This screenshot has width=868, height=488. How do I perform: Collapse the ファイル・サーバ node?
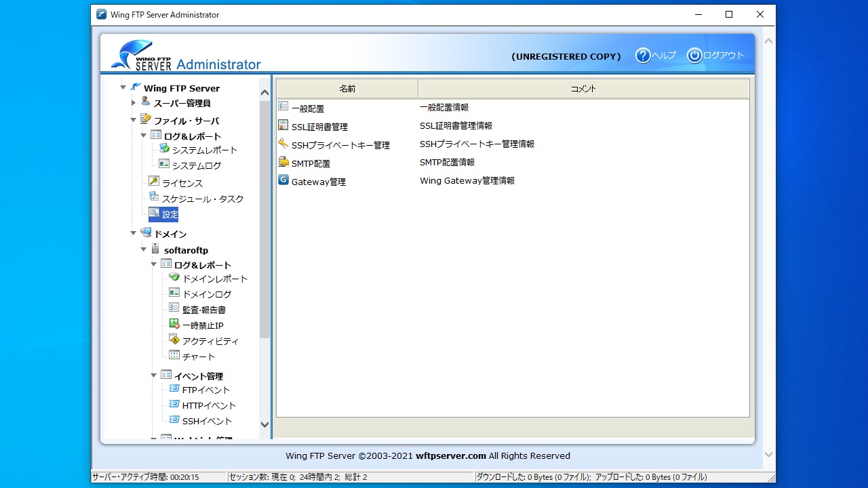point(134,121)
